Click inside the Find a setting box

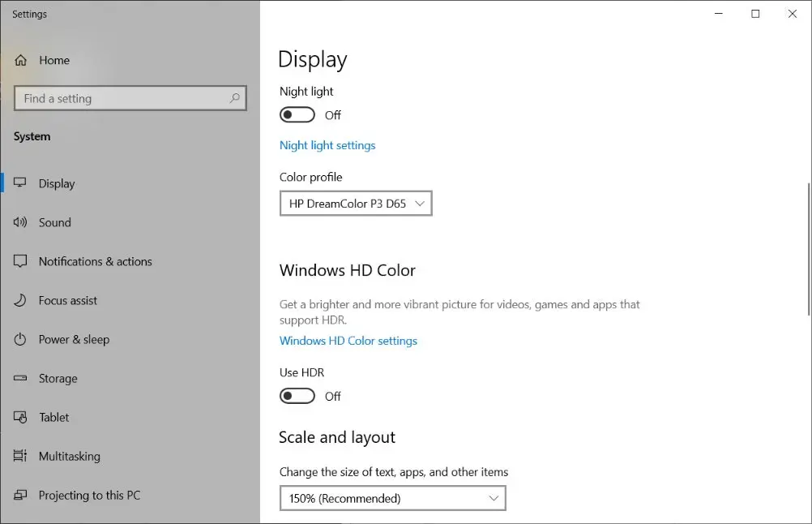coord(130,98)
